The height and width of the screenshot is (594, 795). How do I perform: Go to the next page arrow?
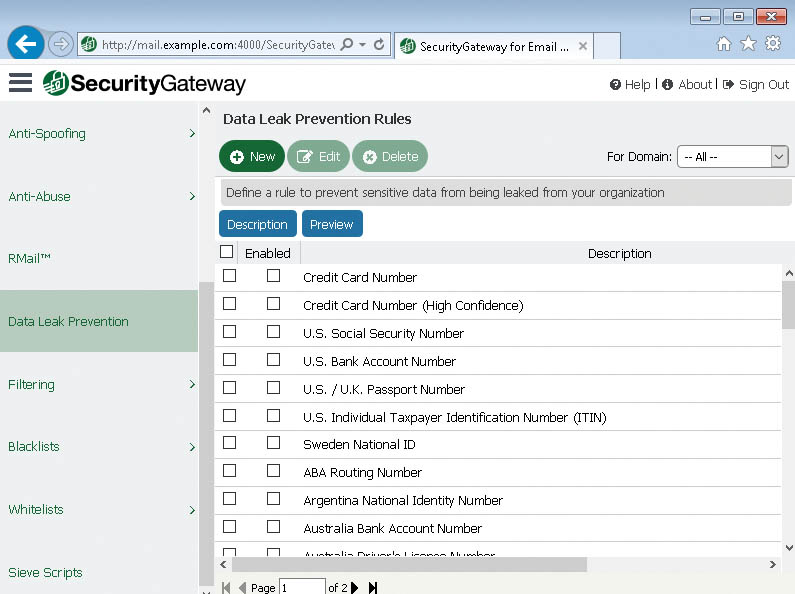[x=355, y=588]
